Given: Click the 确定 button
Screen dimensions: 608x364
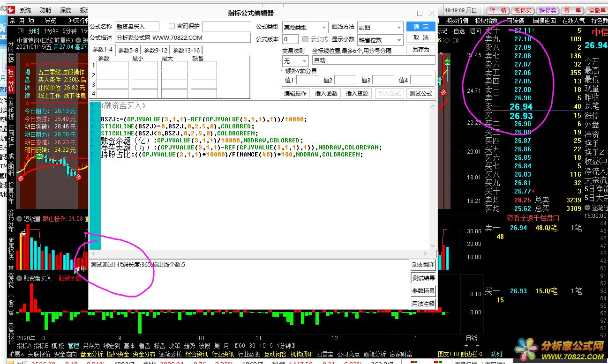Looking at the screenshot, I should (x=420, y=26).
